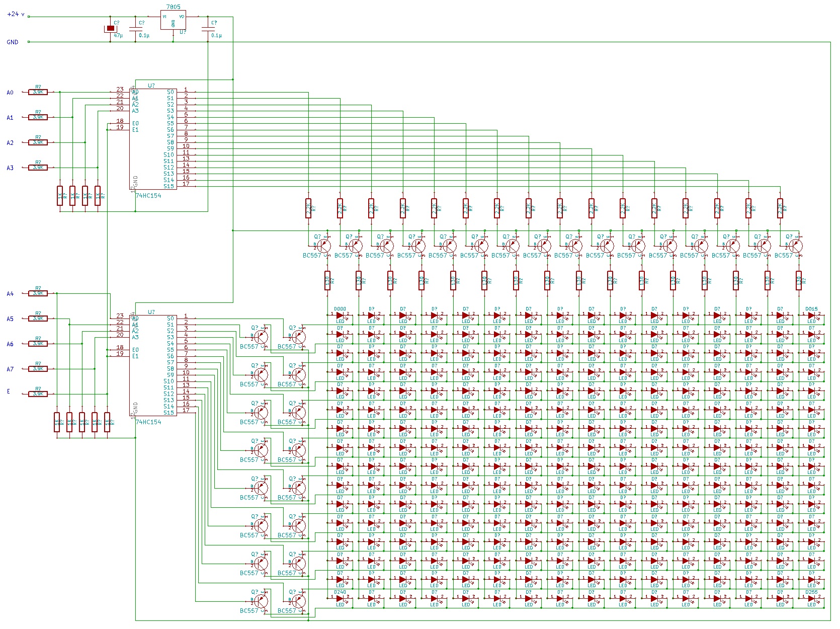This screenshot has height=629, width=840.
Task: Click pin number "23" on the upper 74HC154
Action: (x=120, y=90)
